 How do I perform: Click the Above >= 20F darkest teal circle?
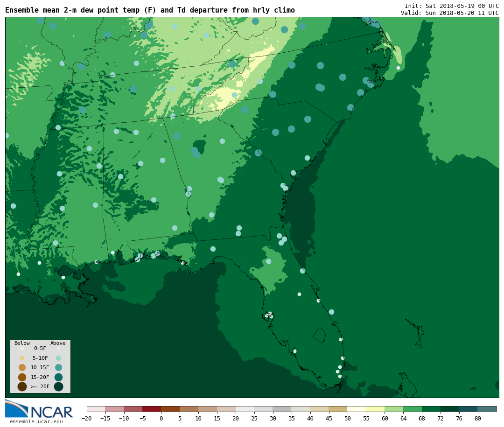pyautogui.click(x=58, y=386)
